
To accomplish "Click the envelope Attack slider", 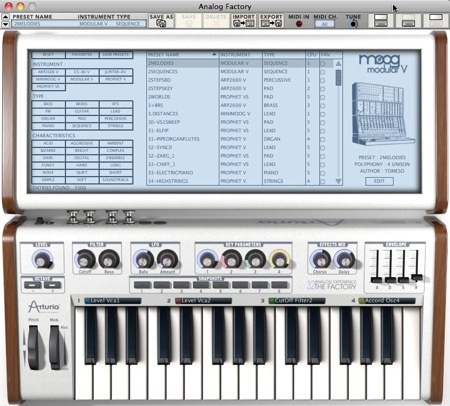I will [x=377, y=280].
